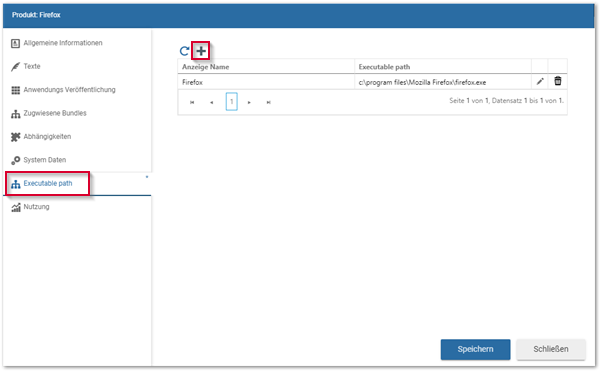Edit the Firefox row with pencil icon
The width and height of the screenshot is (600, 371).
click(x=540, y=81)
